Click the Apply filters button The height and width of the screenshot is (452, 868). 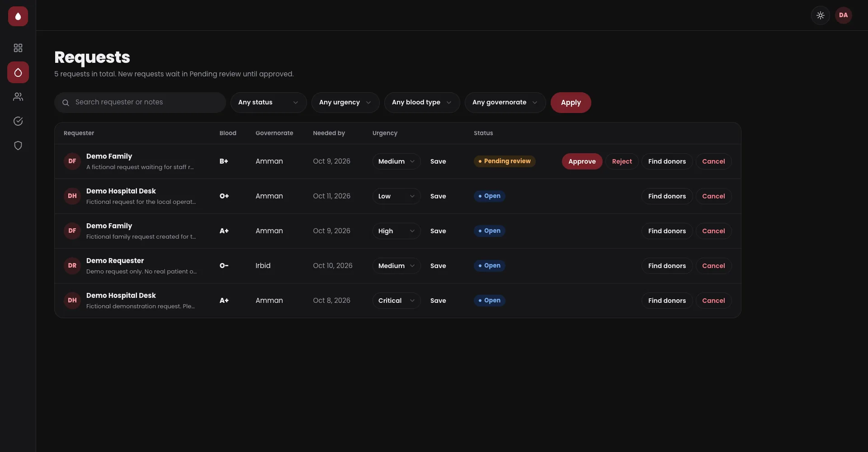pyautogui.click(x=571, y=103)
